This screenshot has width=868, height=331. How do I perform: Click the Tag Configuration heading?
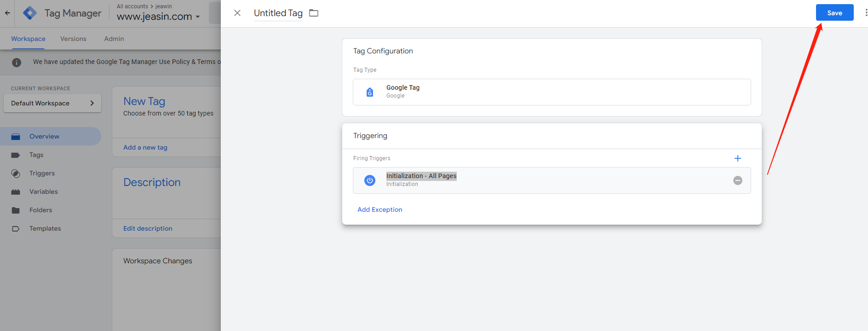tap(383, 51)
